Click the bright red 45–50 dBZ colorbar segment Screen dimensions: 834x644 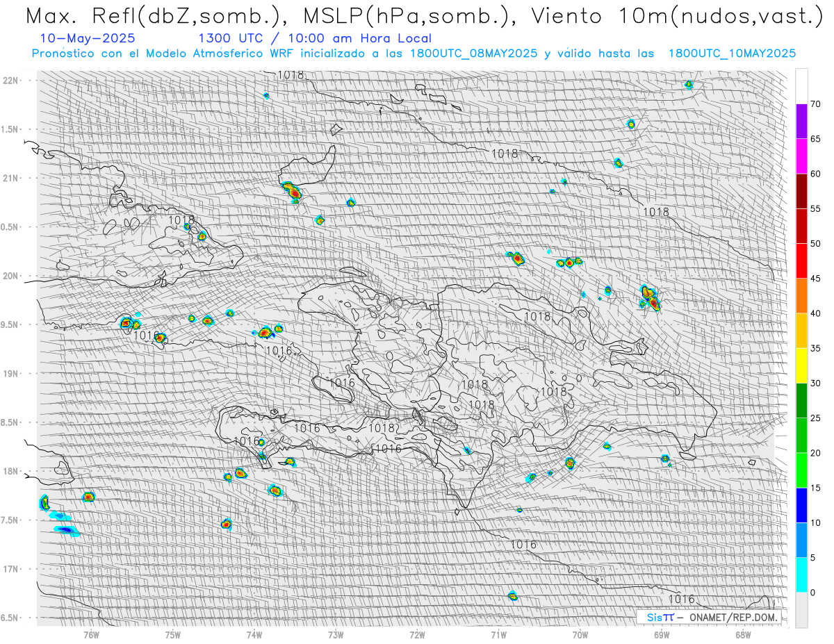pos(801,261)
